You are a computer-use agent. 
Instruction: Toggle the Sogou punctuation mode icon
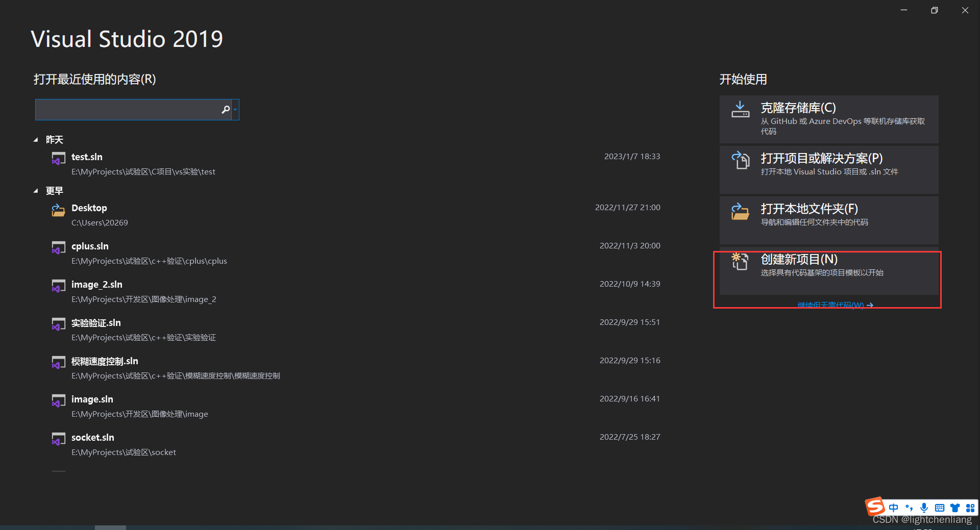click(x=909, y=508)
